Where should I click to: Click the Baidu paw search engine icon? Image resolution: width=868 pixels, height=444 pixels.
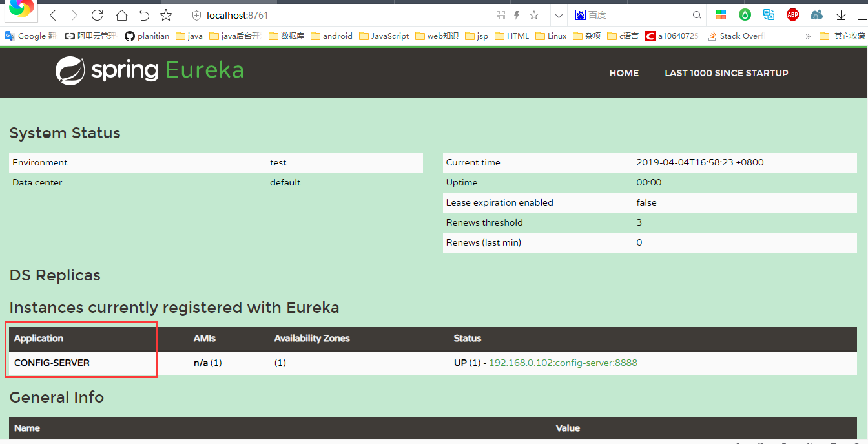(581, 15)
